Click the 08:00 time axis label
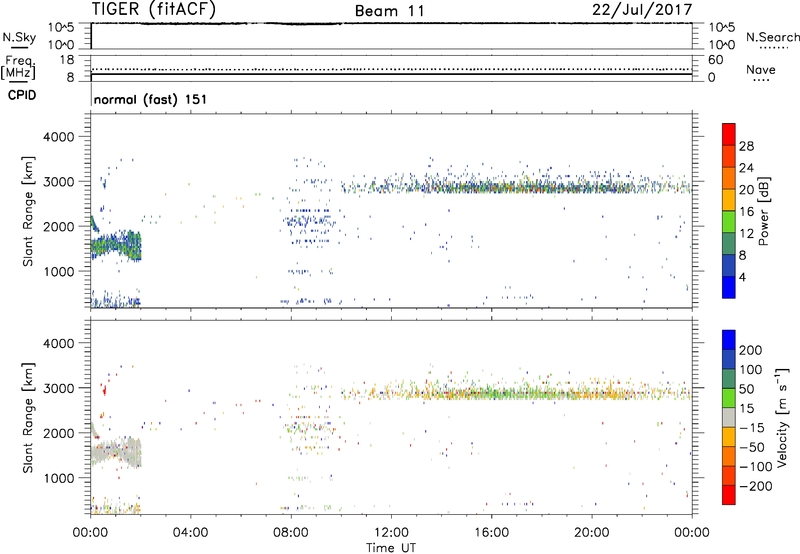The width and height of the screenshot is (800, 554). (291, 533)
